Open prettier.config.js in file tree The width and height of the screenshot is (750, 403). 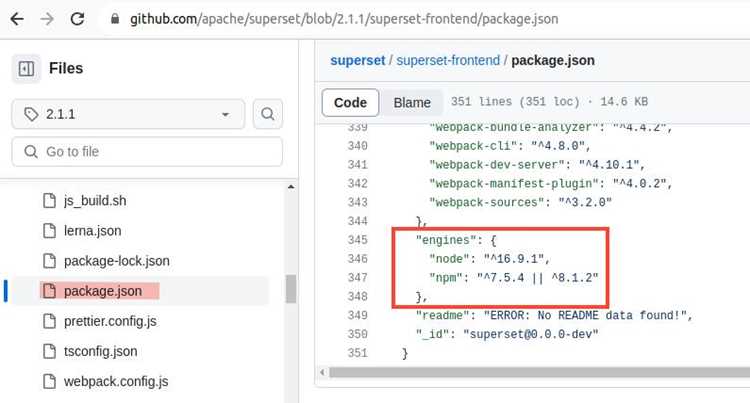(x=110, y=321)
